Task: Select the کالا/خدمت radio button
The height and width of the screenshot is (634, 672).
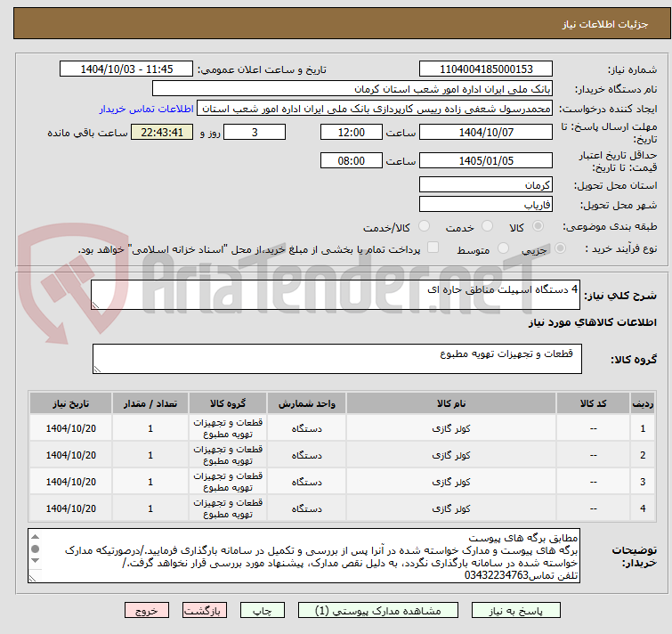Action: 424,226
